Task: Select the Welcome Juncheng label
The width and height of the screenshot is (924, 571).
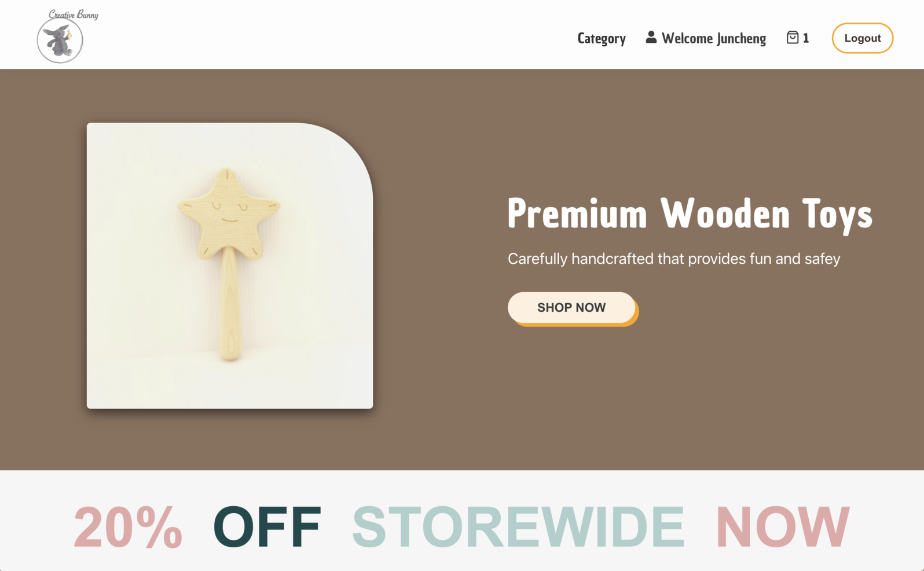Action: pos(713,38)
